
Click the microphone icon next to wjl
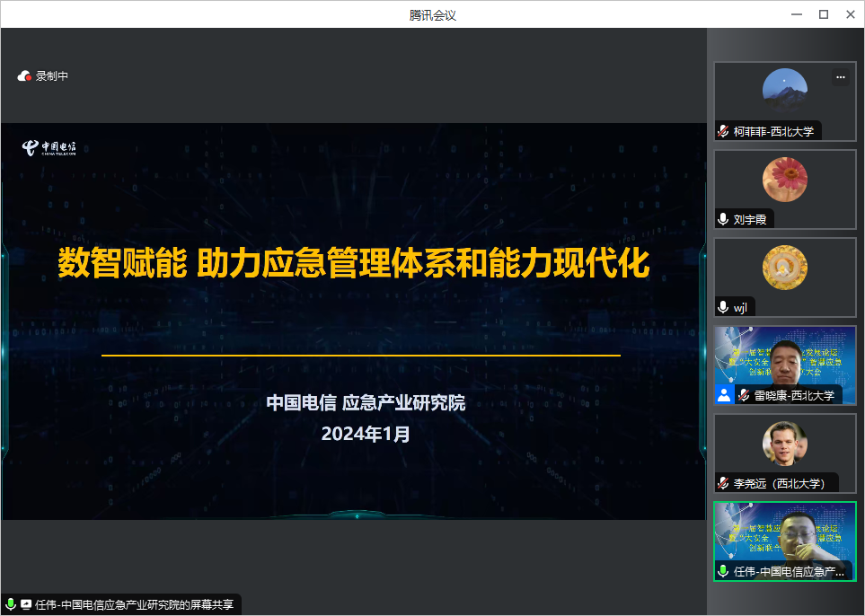pyautogui.click(x=723, y=307)
